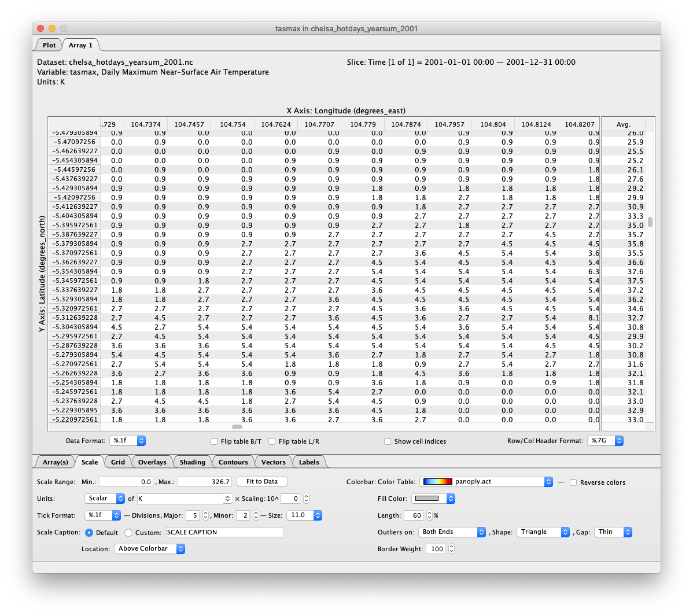
Task: Click the Border Weight value field
Action: (x=436, y=549)
